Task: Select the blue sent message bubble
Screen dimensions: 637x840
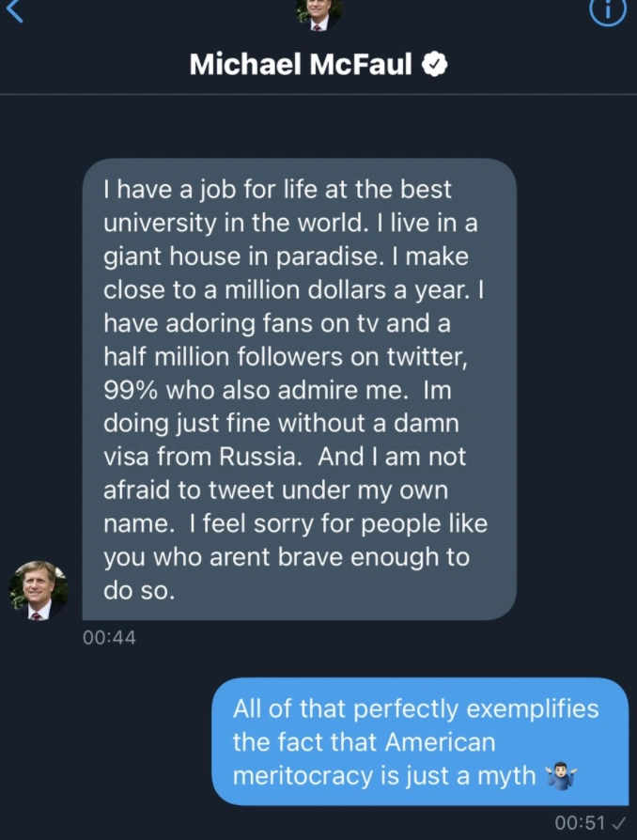Action: (419, 742)
